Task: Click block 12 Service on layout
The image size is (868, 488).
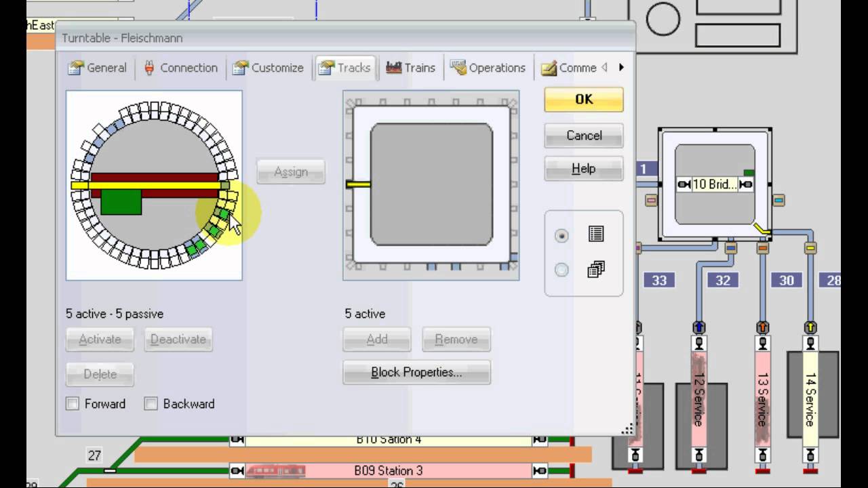Action: click(x=698, y=400)
